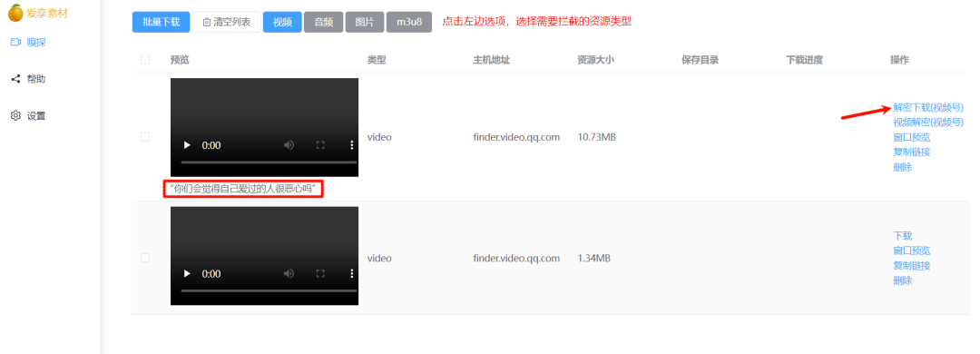Check the checkbox for the 1.34MB video row
Screen dimensions: 980x354
coord(145,258)
